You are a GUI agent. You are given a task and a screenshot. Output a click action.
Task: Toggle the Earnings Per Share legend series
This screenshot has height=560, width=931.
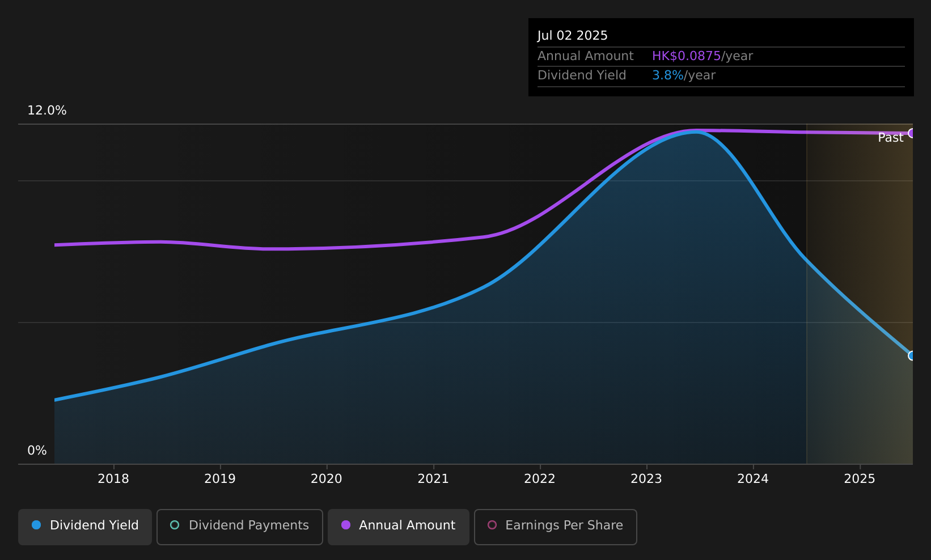(555, 527)
